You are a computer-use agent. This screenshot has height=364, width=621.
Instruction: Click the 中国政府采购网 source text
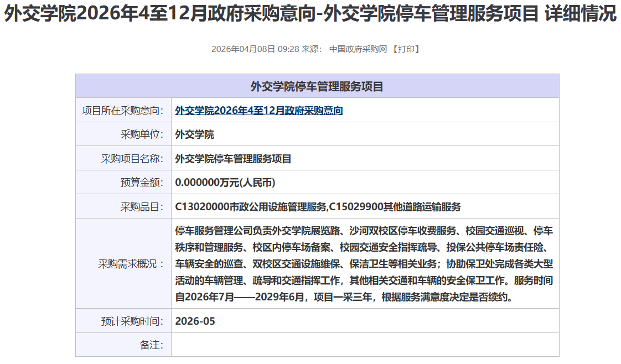coord(358,49)
